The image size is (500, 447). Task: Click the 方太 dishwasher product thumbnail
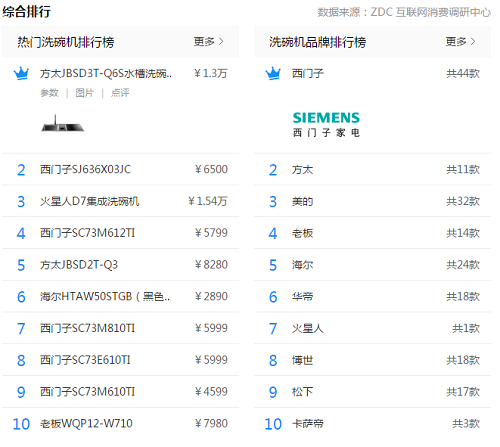(x=63, y=124)
